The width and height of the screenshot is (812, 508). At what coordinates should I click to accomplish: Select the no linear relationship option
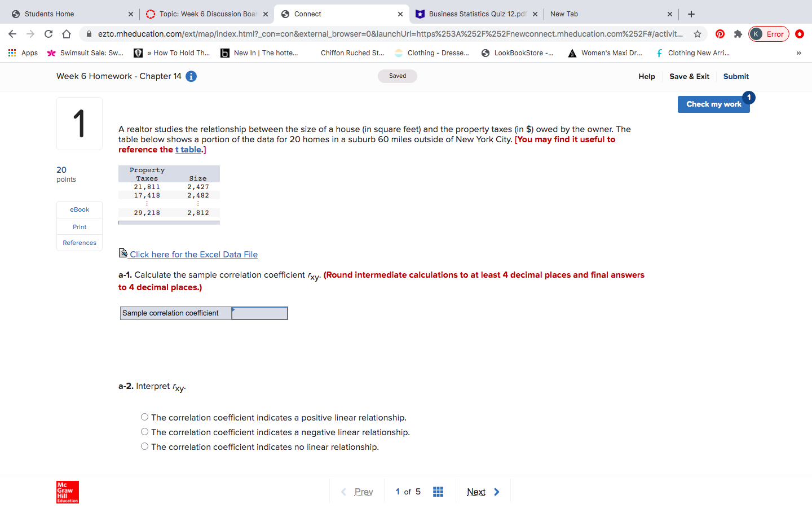pyautogui.click(x=144, y=446)
